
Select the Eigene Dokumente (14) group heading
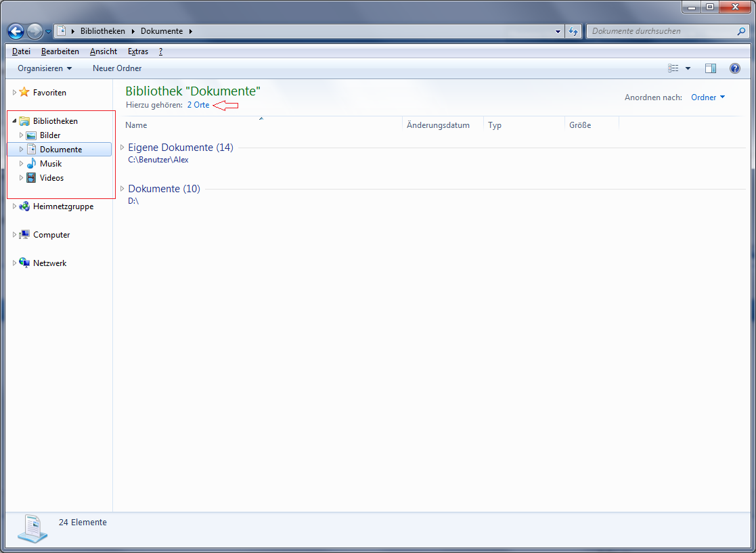(181, 148)
